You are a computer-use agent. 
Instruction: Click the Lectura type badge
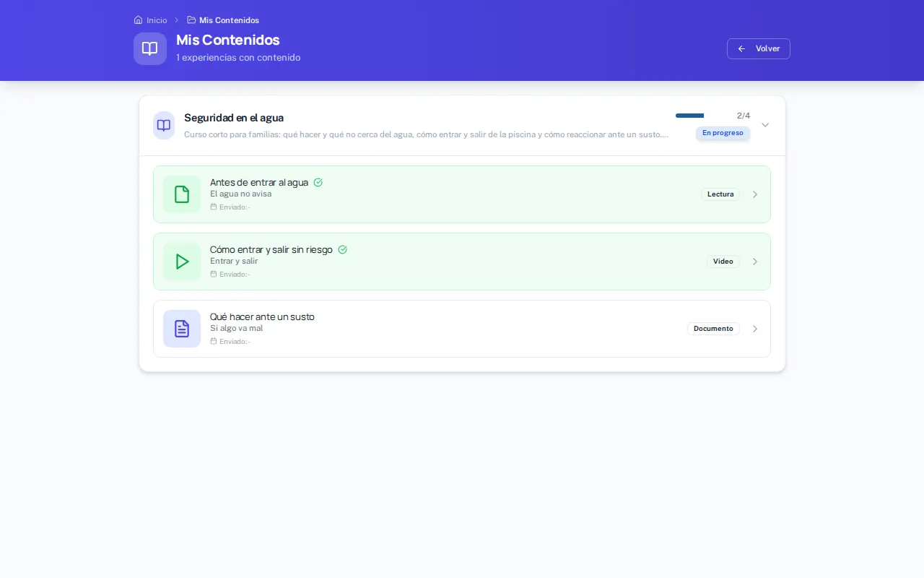coord(720,194)
